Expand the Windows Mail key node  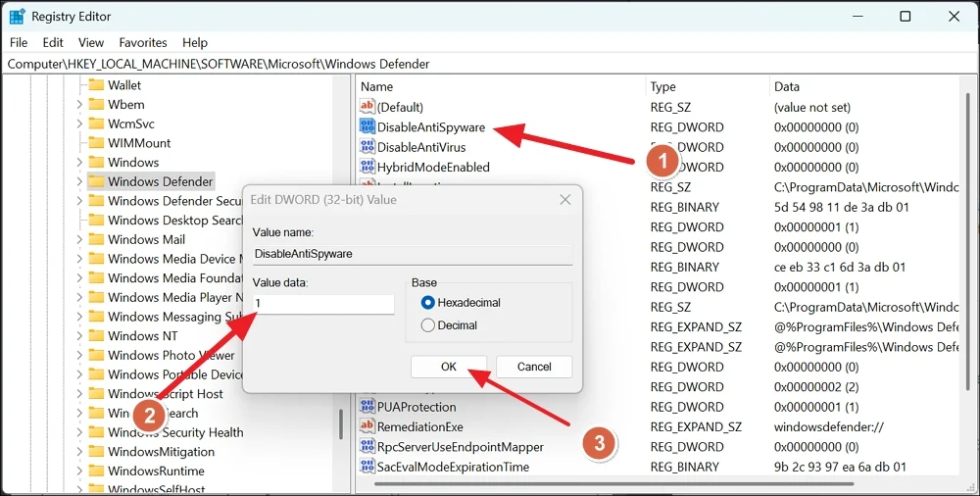click(x=79, y=239)
